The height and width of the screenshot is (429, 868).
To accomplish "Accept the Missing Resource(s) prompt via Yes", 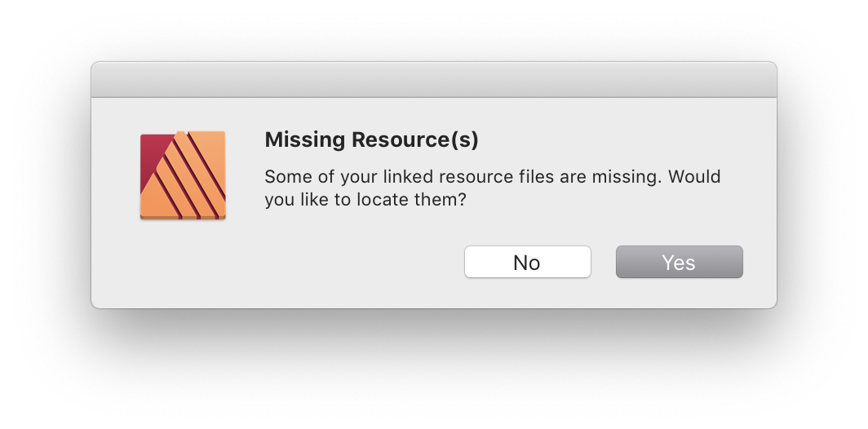I will point(679,263).
